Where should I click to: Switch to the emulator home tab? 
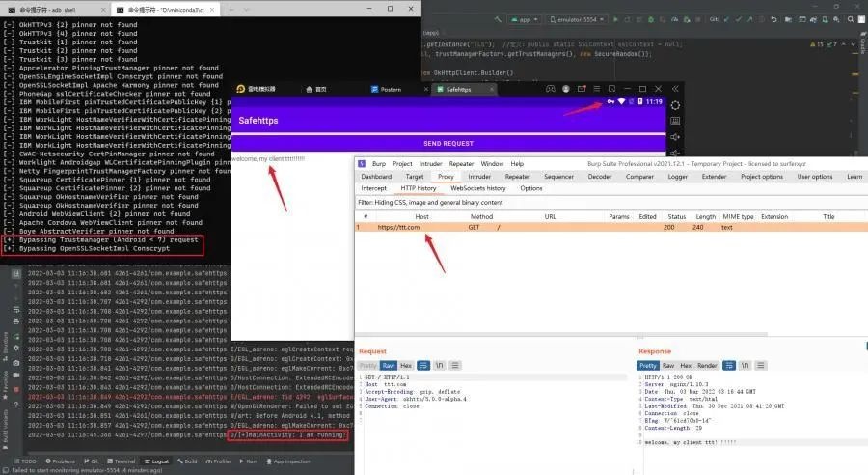click(x=316, y=89)
